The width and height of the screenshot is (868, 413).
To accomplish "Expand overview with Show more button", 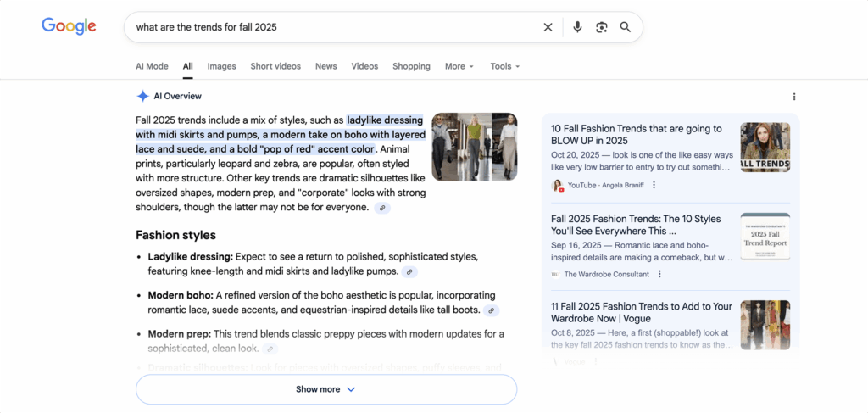I will [326, 389].
